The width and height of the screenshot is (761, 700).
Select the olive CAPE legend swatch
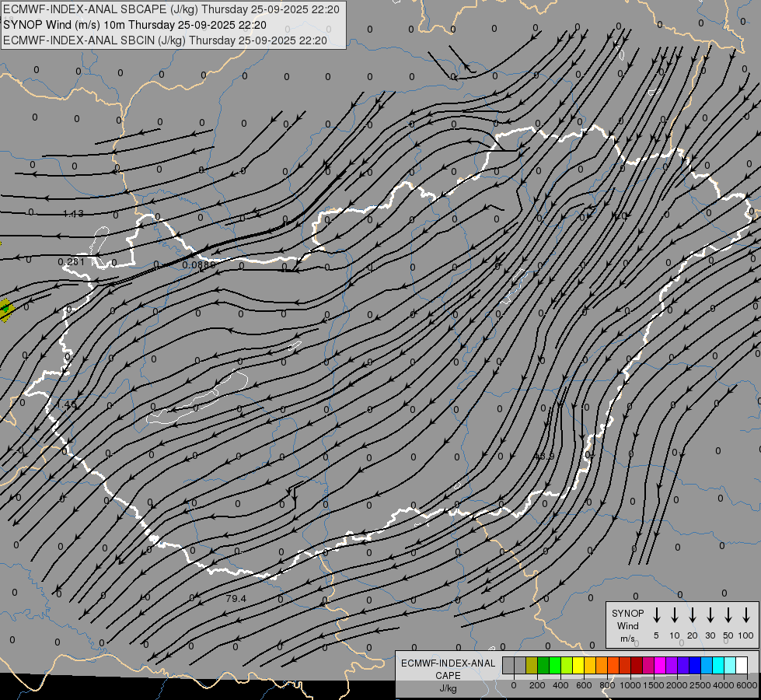(x=532, y=665)
